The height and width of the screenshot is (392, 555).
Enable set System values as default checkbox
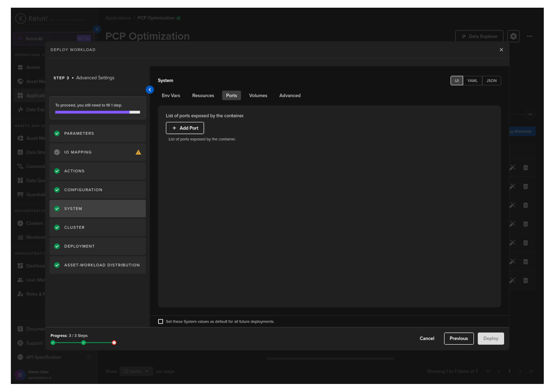[160, 322]
